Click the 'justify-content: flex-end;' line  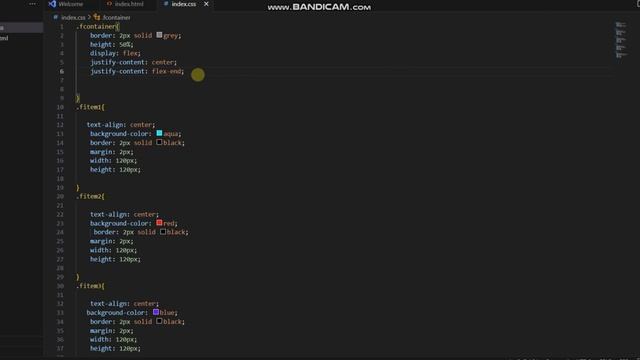click(x=137, y=71)
